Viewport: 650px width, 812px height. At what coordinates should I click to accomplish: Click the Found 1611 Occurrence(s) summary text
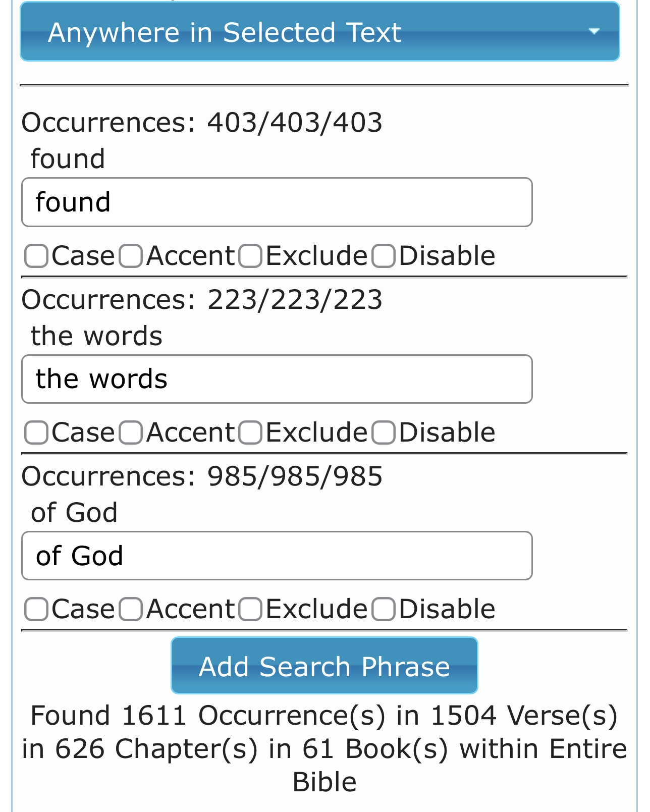coord(324,748)
